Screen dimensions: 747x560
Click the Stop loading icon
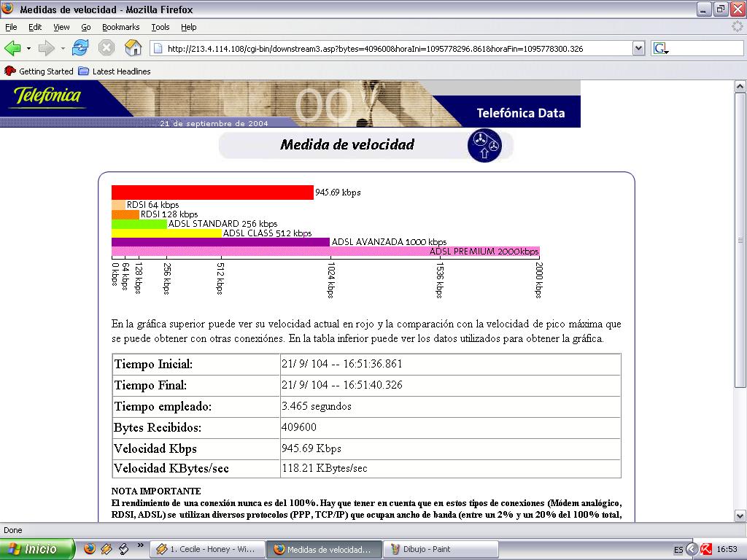[107, 48]
